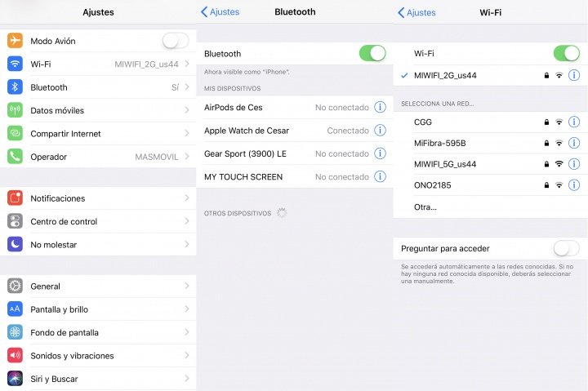Turn off the Bluetooth switch
The width and height of the screenshot is (588, 391).
click(x=372, y=53)
